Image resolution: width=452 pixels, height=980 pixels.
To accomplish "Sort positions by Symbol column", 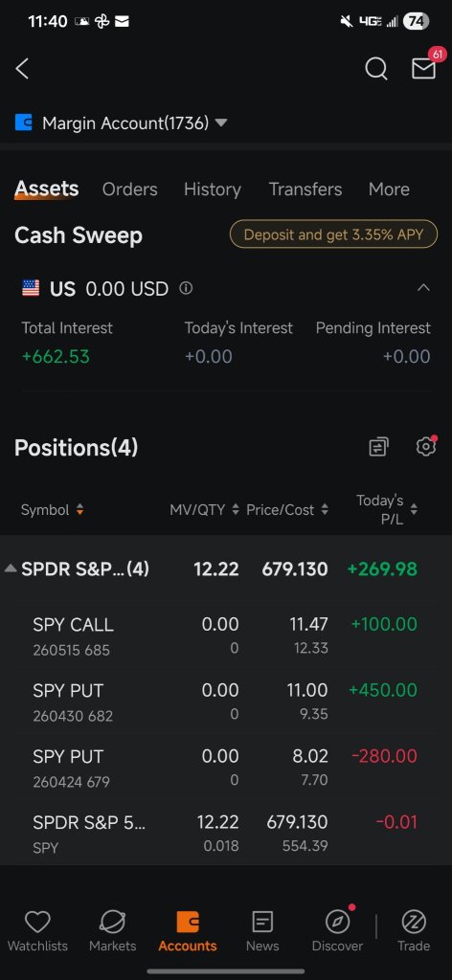I will (x=53, y=510).
